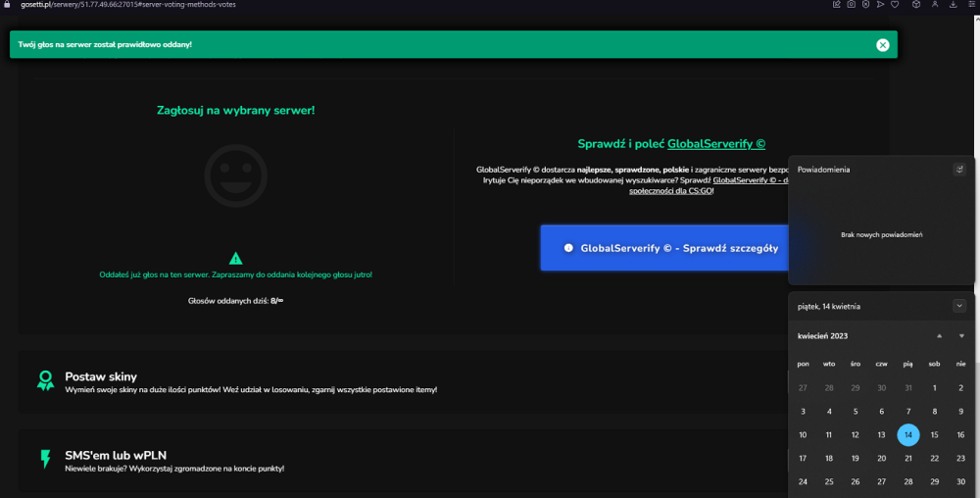This screenshot has height=498, width=980.
Task: Select highlighted date 14 in calendar
Action: (x=908, y=435)
